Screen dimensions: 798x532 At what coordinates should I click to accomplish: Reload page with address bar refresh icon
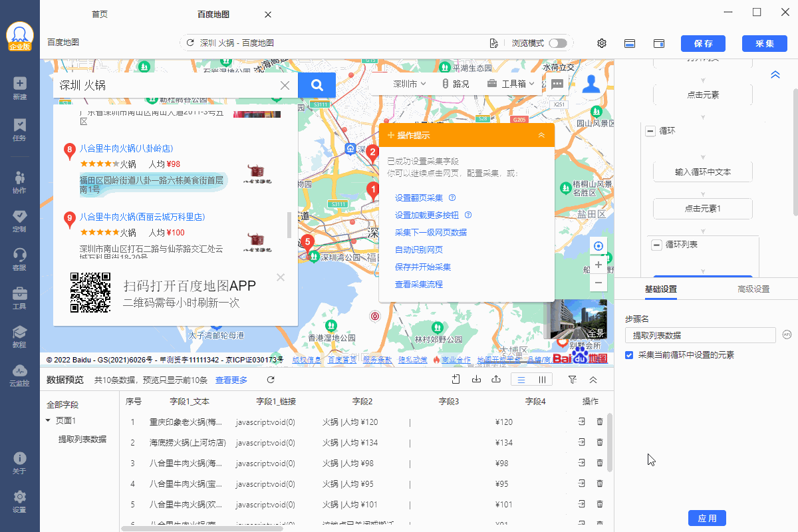[x=190, y=43]
